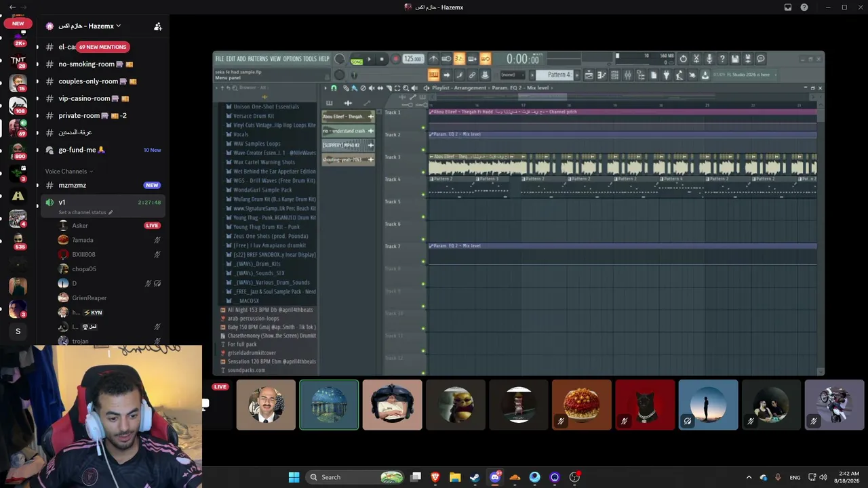Toggle the Track 1 mute LED
Viewport: 868px width, 488px height.
pyautogui.click(x=424, y=128)
